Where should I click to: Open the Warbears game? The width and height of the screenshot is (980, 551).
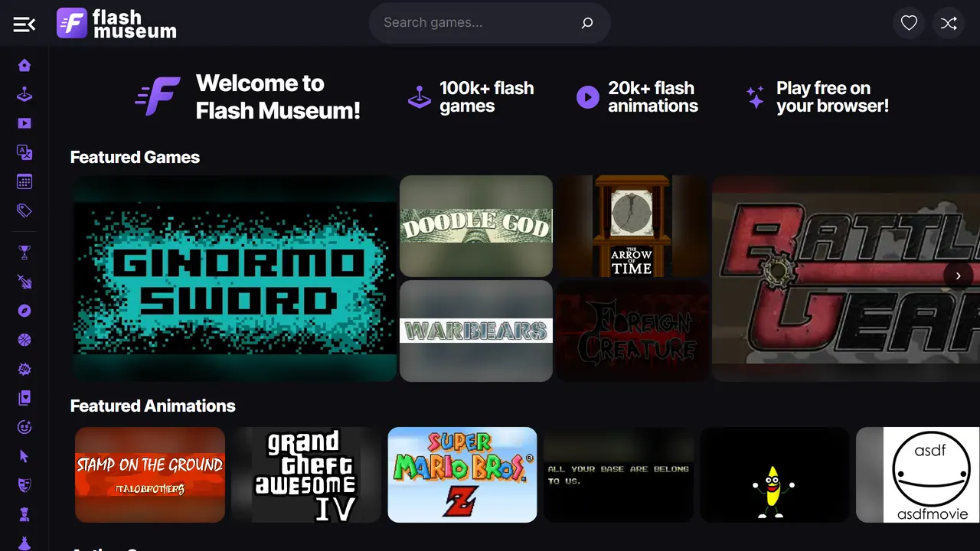(x=476, y=331)
